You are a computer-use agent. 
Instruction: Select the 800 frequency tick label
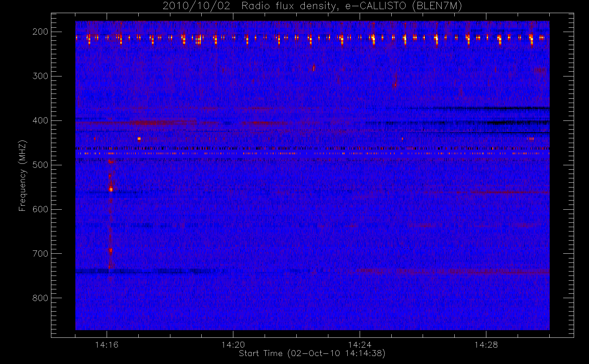pyautogui.click(x=40, y=298)
